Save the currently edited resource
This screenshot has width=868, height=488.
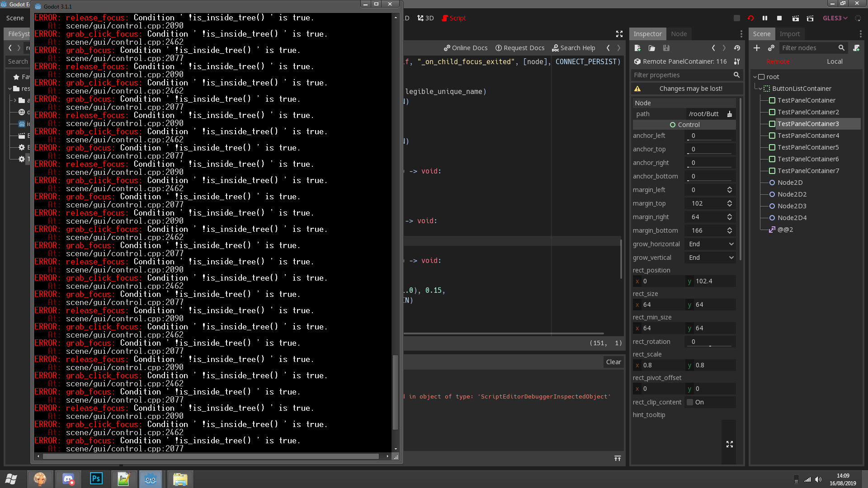coord(666,48)
